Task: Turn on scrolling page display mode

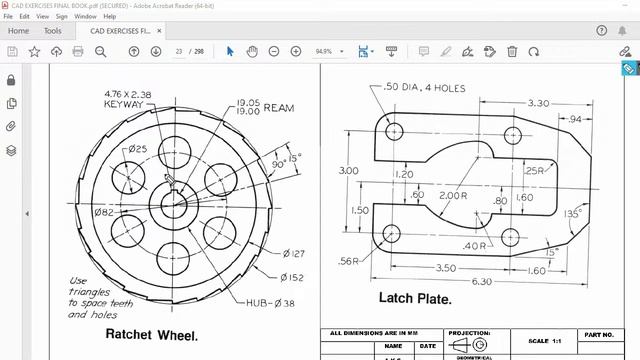Action: pyautogui.click(x=391, y=51)
